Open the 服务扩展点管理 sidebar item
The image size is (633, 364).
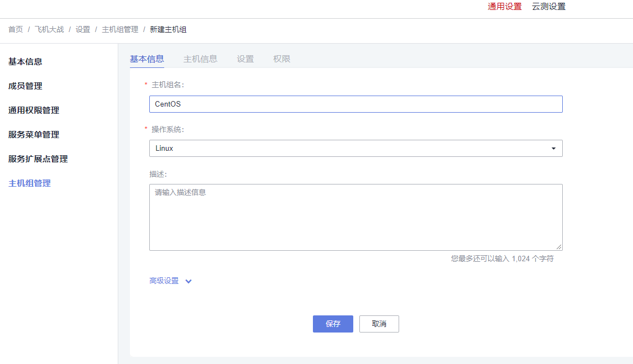[x=38, y=159]
